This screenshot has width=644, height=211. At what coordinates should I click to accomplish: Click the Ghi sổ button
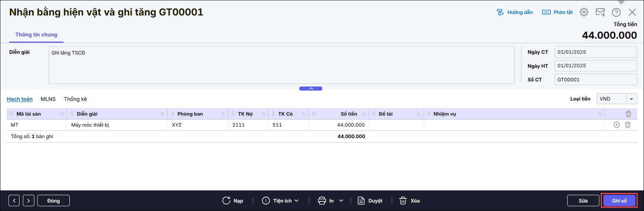click(619, 201)
